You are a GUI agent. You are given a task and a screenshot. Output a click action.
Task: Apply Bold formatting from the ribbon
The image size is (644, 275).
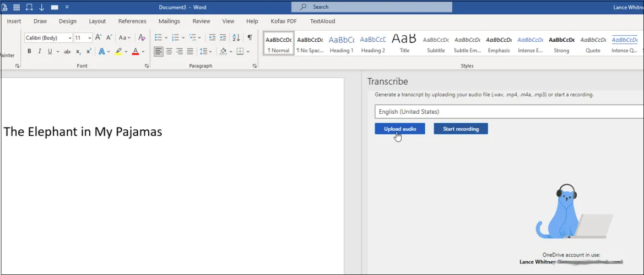point(29,51)
